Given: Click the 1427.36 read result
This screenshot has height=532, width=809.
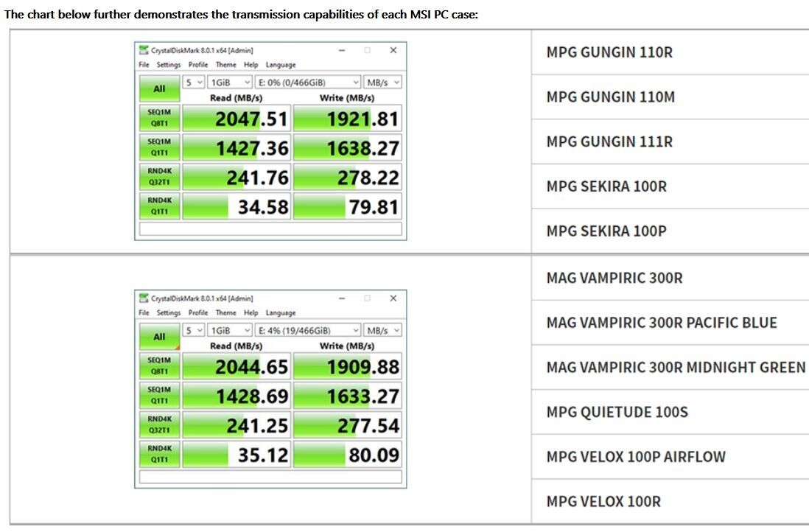Looking at the screenshot, I should click(x=237, y=148).
